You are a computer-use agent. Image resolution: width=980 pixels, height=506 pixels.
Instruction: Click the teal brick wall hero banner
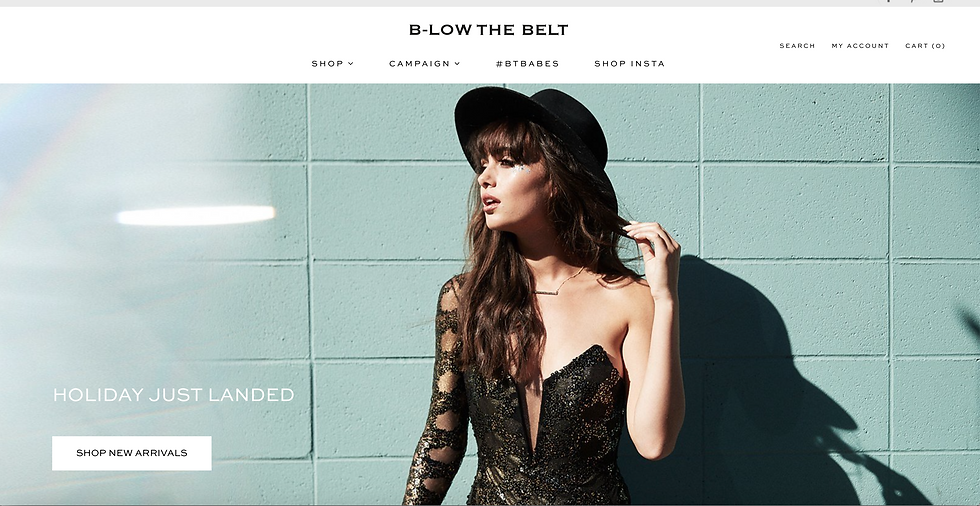pyautogui.click(x=490, y=294)
